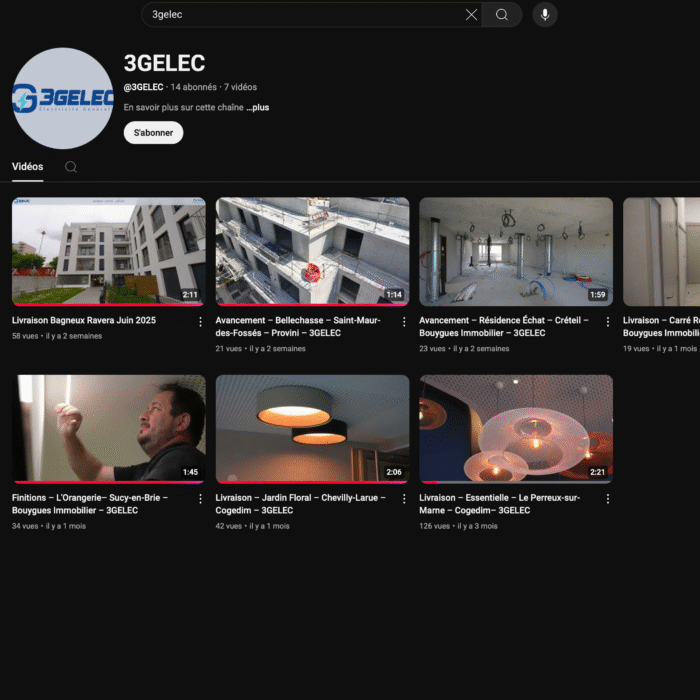700x700 pixels.
Task: Play the Jardin Floral ceiling lamps thumbnail
Action: (312, 428)
